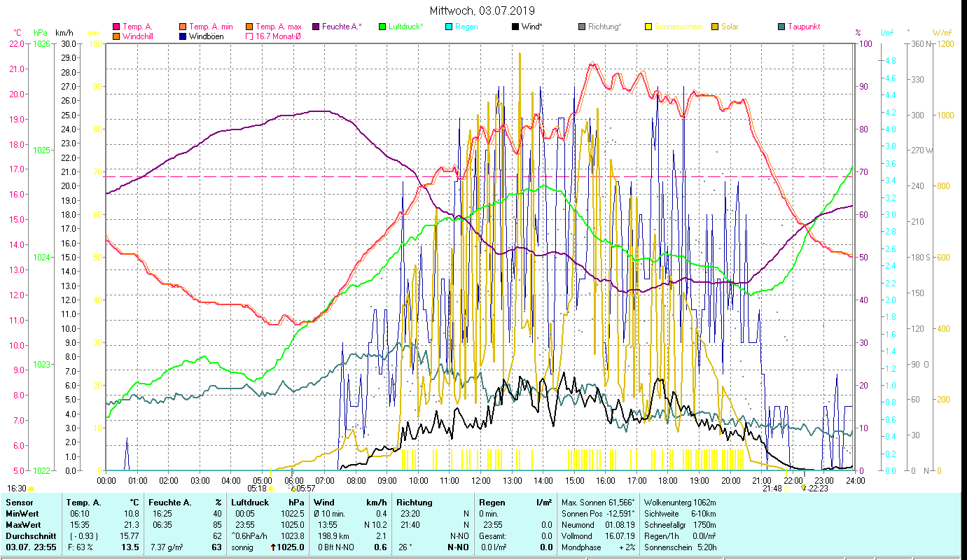
Task: Click the Feuchte A. column header in table
Action: (170, 503)
